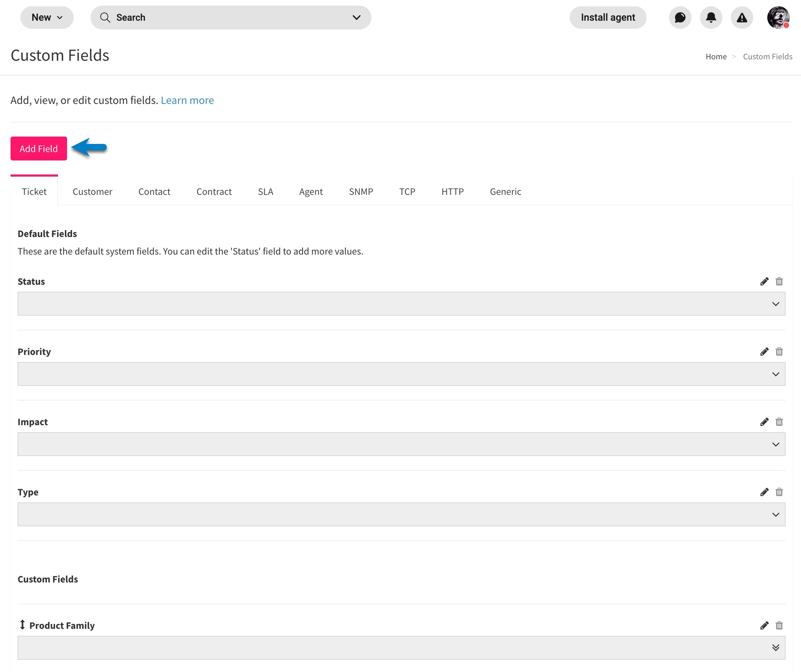This screenshot has height=672, width=801.
Task: Edit the Status field using pencil icon
Action: (x=764, y=281)
